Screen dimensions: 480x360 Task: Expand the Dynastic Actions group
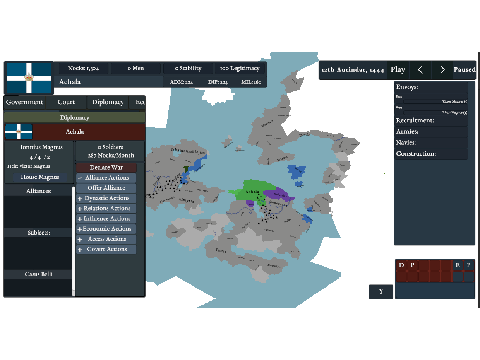pyautogui.click(x=106, y=198)
